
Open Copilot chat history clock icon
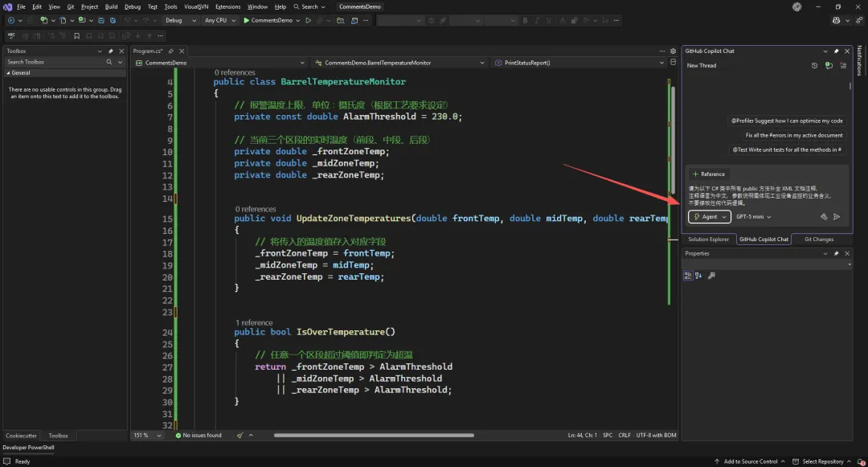point(814,65)
